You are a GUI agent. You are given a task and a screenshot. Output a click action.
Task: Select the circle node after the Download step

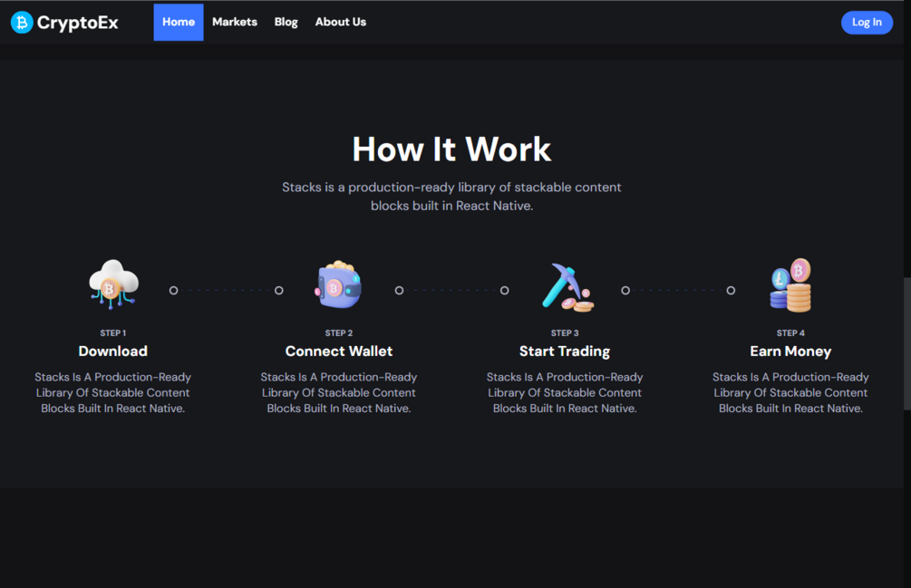point(173,290)
